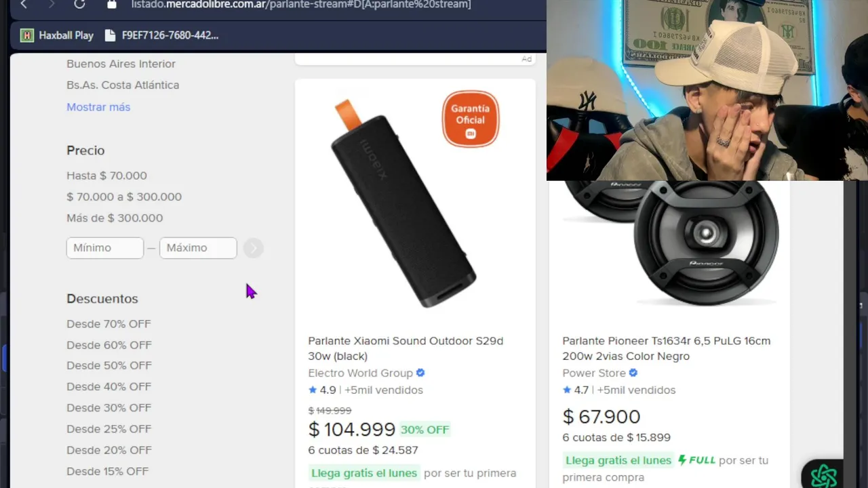868x488 pixels.
Task: Click the green atom floating widget icon
Action: 823,475
